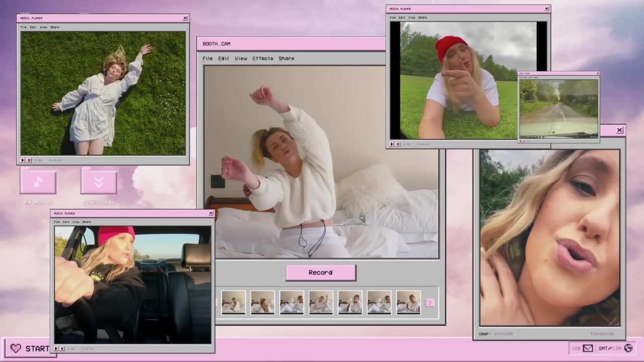The width and height of the screenshot is (644, 362).
Task: Close the red-beanie media player window
Action: (x=546, y=9)
